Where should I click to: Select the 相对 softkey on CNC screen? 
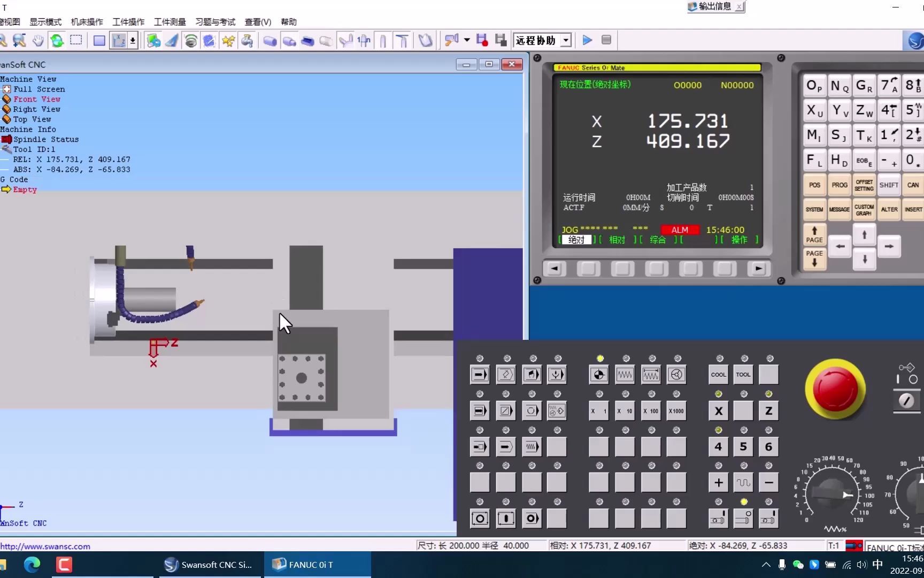617,240
